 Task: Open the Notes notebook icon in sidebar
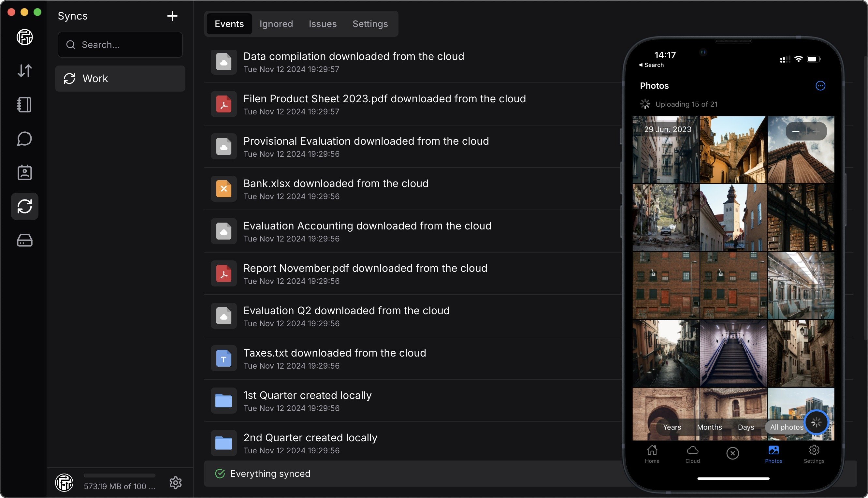click(x=25, y=105)
